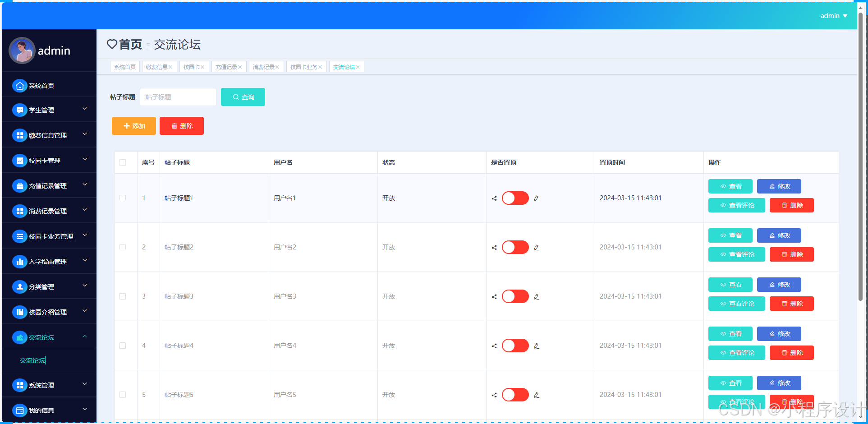Expand the 系统管理 menu chevron
This screenshot has height=424, width=868.
[85, 384]
